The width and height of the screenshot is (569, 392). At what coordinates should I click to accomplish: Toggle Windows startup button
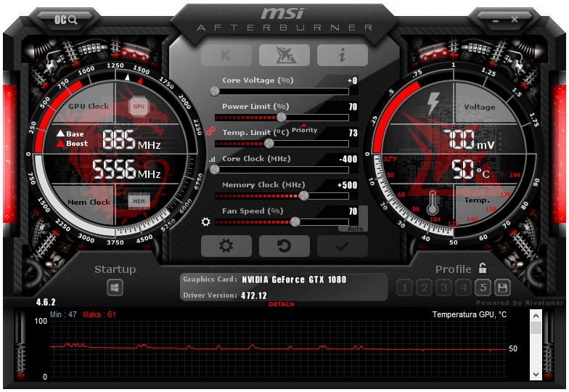point(115,287)
